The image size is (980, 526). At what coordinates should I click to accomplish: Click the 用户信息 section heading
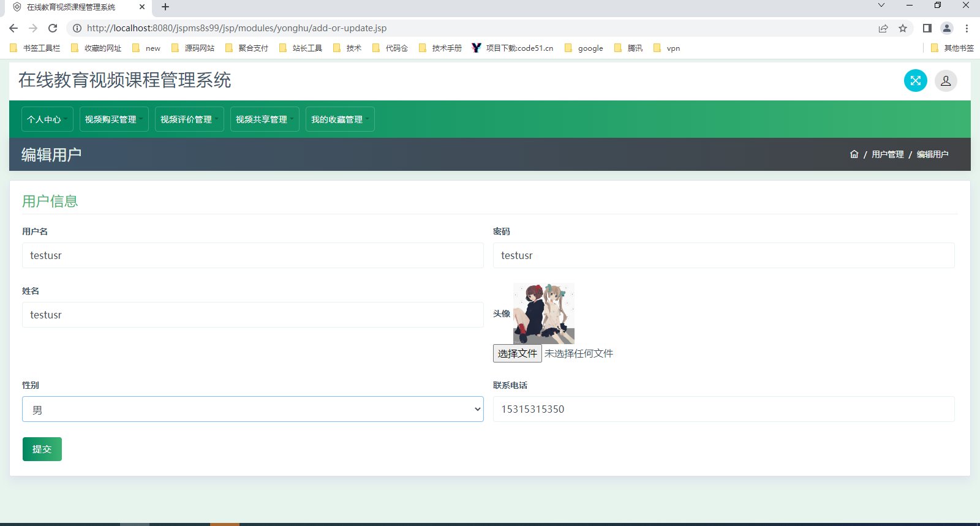point(50,201)
